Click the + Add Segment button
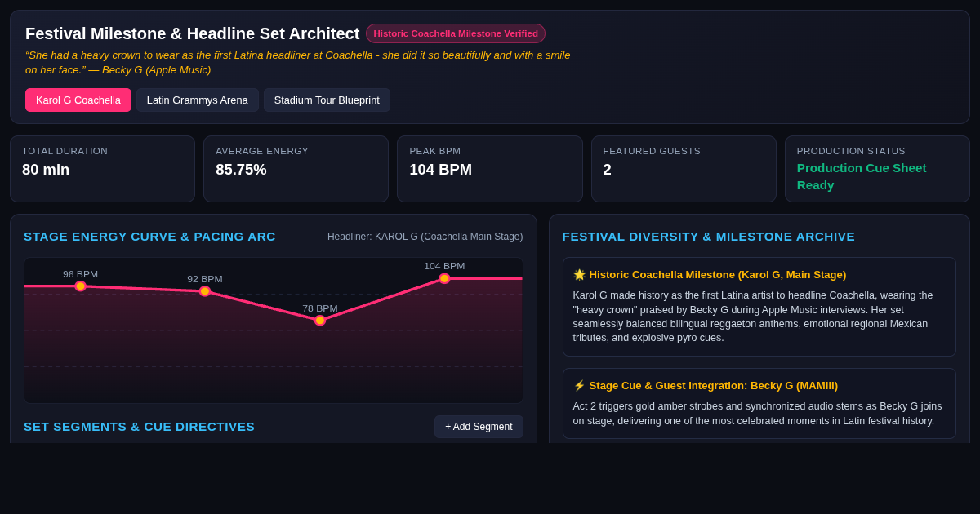This screenshot has height=514, width=980. pyautogui.click(x=479, y=427)
